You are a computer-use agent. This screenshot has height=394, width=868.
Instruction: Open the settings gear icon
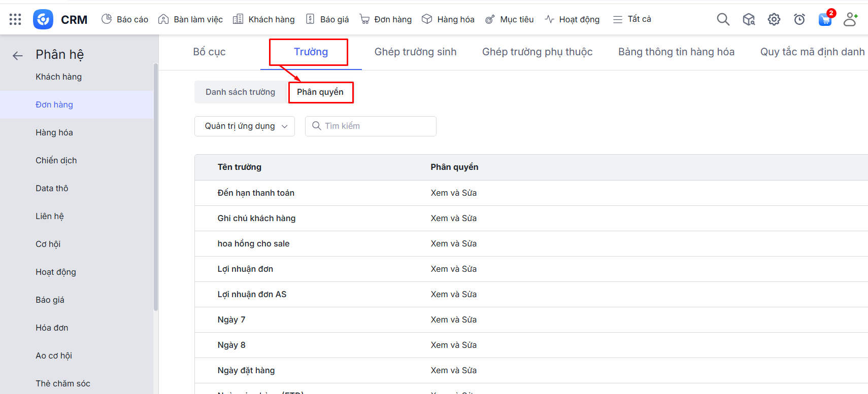[x=774, y=19]
